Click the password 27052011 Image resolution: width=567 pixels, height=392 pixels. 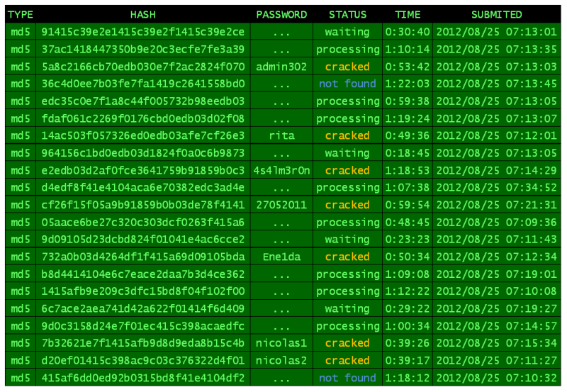click(x=281, y=205)
